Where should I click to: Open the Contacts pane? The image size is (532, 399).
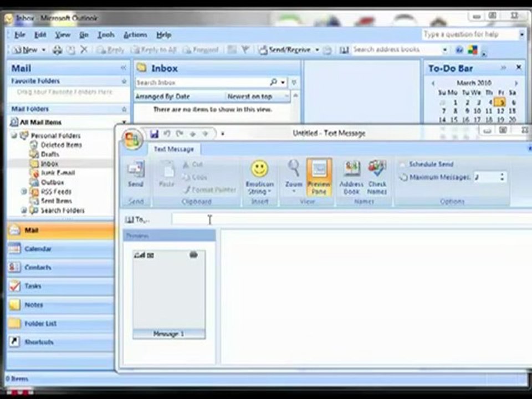[x=60, y=267]
